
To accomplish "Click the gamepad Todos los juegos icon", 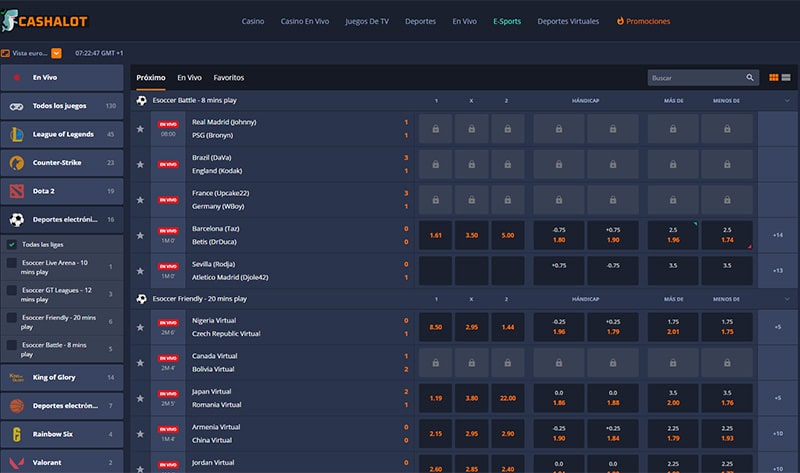I will click(16, 106).
